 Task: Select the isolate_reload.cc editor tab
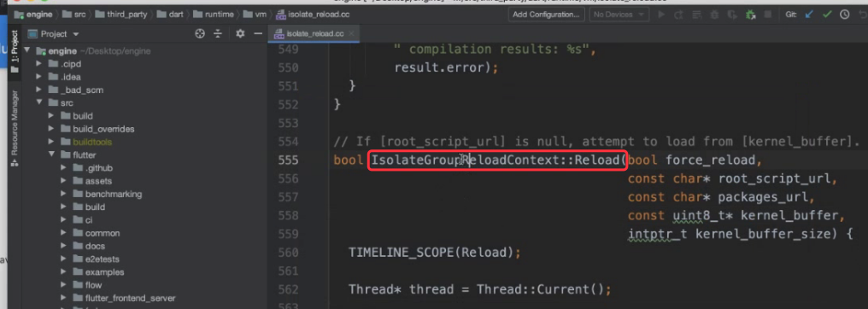click(314, 34)
